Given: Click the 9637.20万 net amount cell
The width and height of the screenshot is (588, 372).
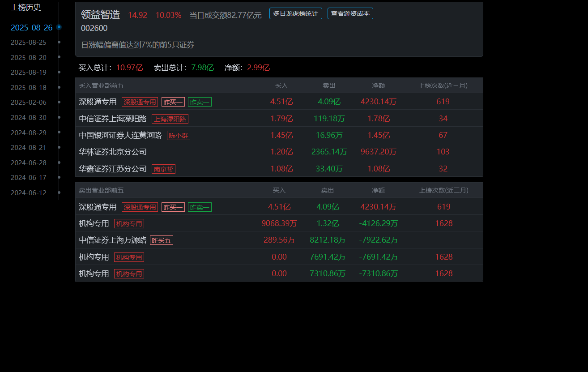Looking at the screenshot, I should coord(379,152).
